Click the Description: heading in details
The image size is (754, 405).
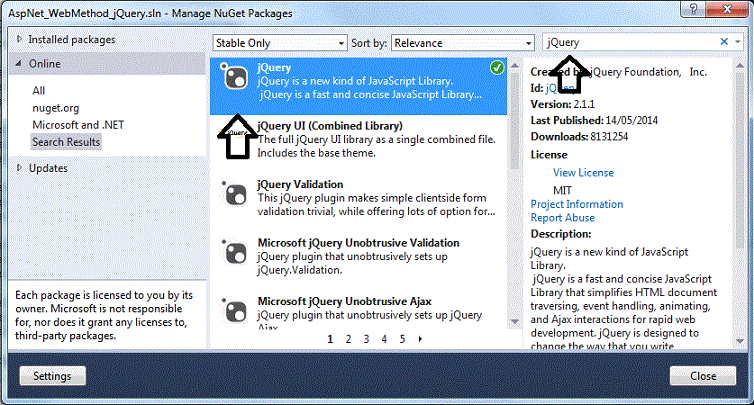click(x=561, y=234)
